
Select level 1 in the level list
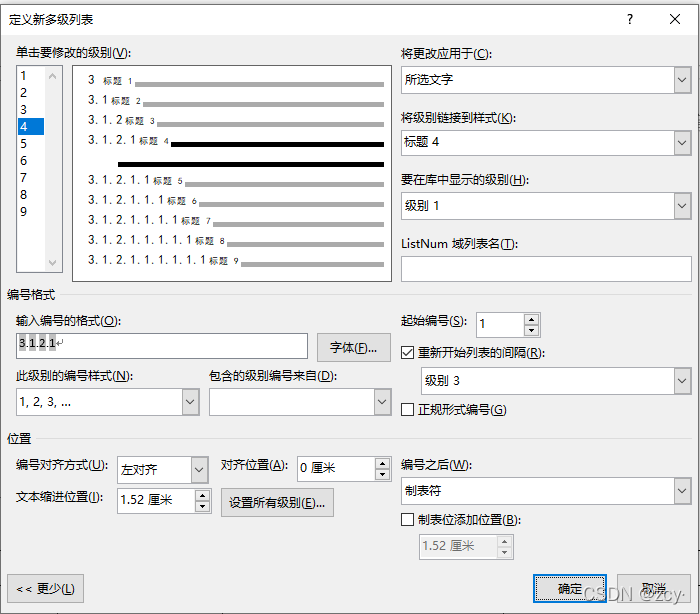click(x=30, y=75)
